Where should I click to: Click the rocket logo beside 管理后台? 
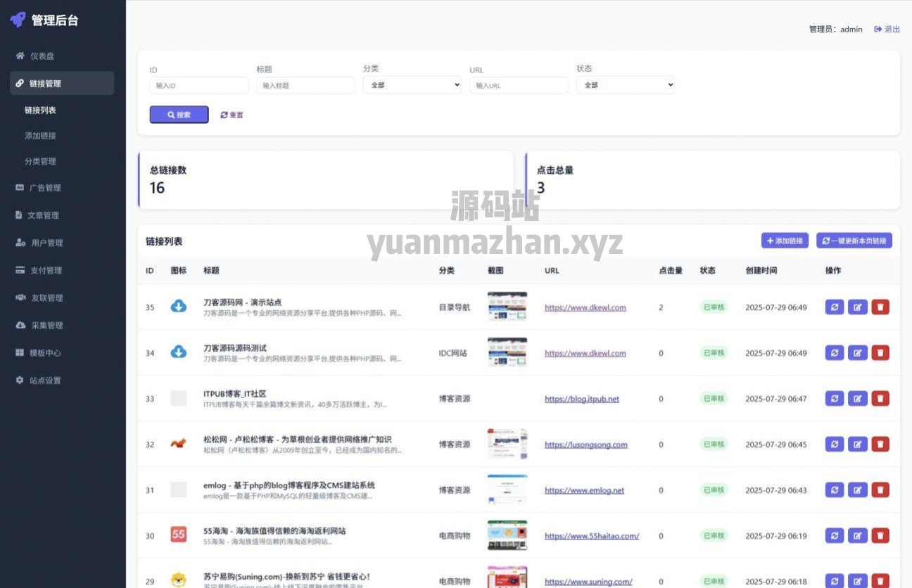tap(18, 20)
